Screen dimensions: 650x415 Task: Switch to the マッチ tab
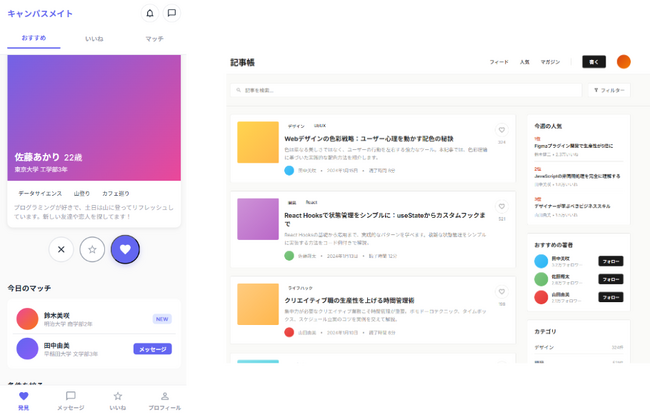(x=154, y=39)
